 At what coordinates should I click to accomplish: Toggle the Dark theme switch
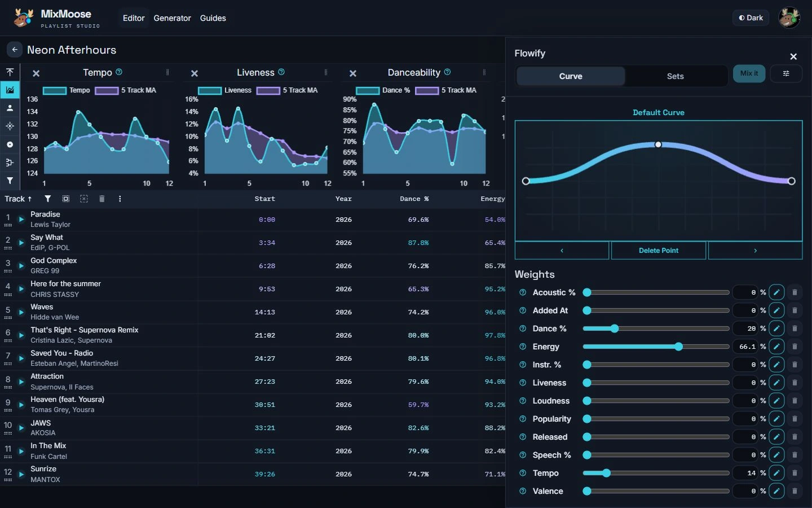click(x=751, y=18)
